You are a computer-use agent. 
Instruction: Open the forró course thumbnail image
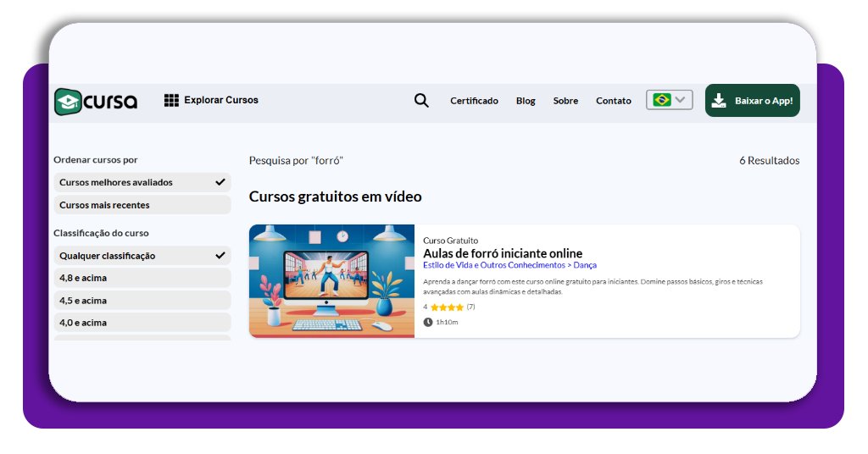tap(331, 281)
